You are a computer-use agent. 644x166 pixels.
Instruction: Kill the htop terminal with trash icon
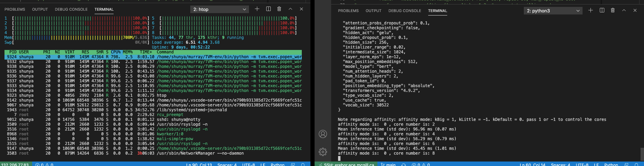tap(279, 9)
